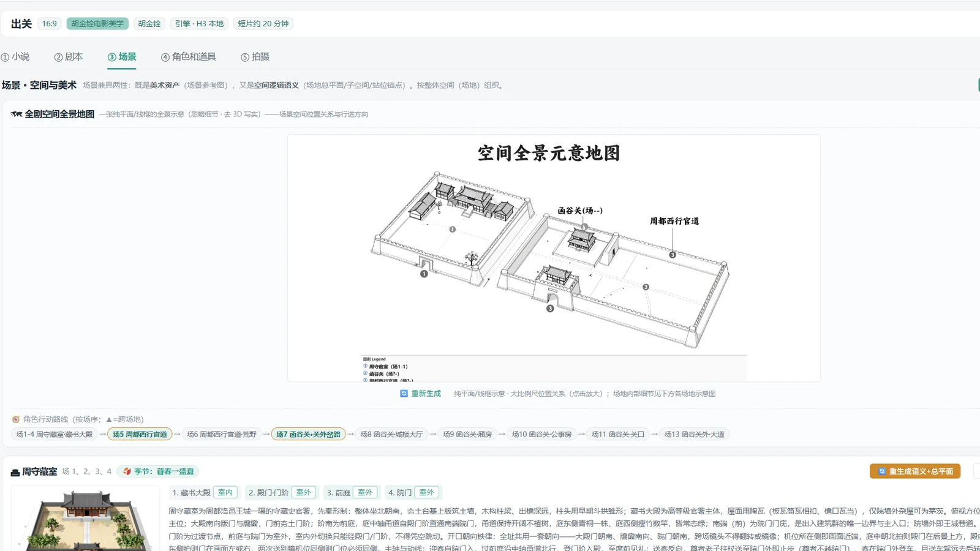Click the 16:9 aspect ratio tag
The image size is (980, 551).
point(50,23)
